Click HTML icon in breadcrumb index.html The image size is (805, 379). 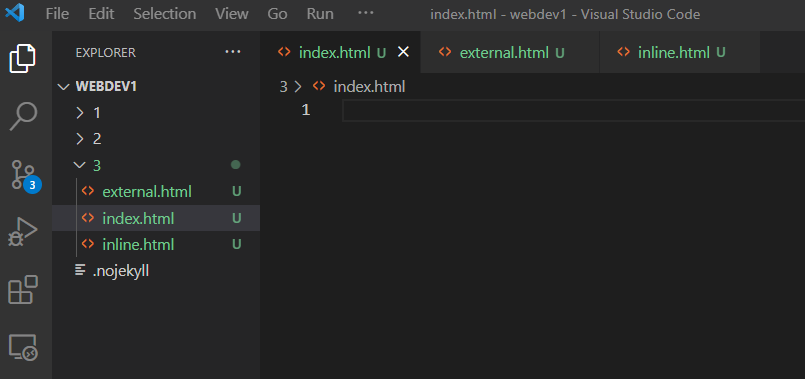(x=319, y=86)
